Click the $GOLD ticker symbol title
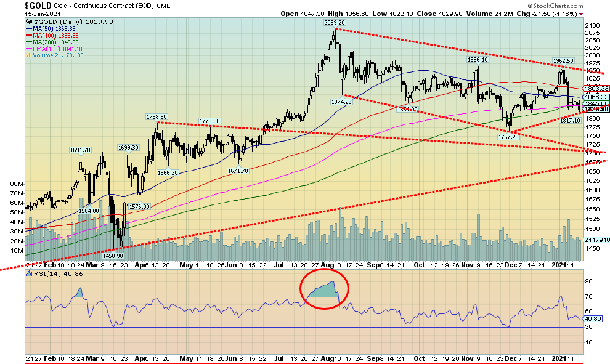This screenshot has width=610, height=364. (x=39, y=5)
